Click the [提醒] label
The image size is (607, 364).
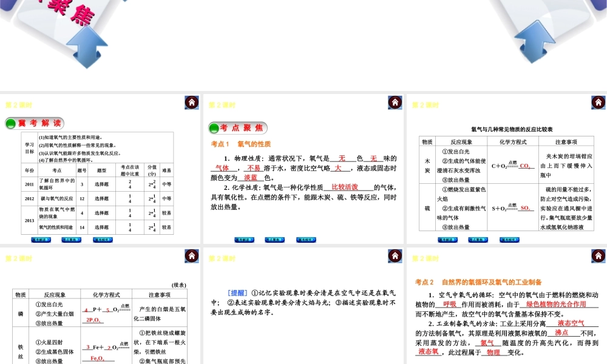[237, 293]
